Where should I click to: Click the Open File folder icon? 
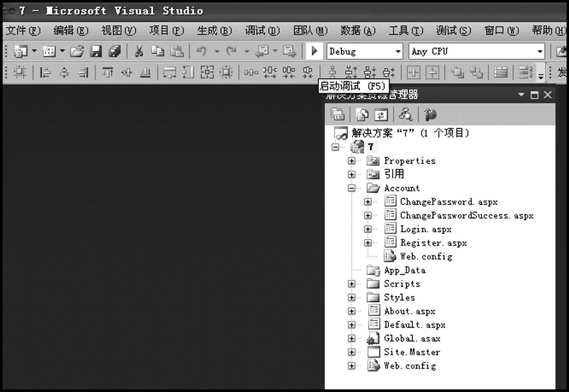[x=77, y=52]
